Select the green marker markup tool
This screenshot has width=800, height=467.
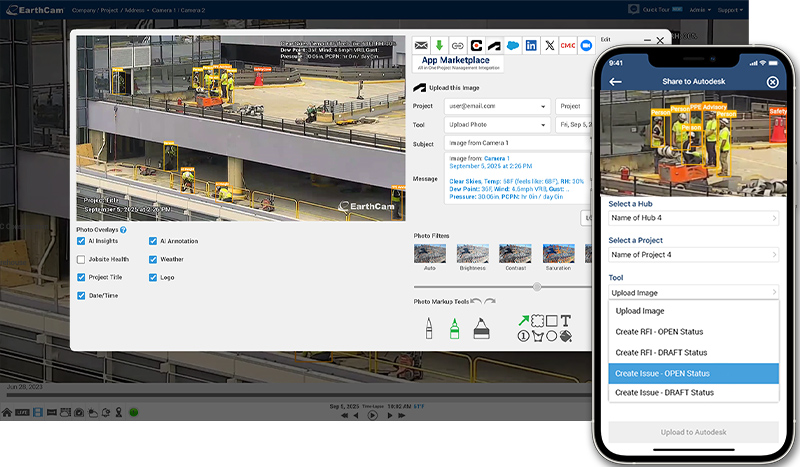pyautogui.click(x=454, y=329)
